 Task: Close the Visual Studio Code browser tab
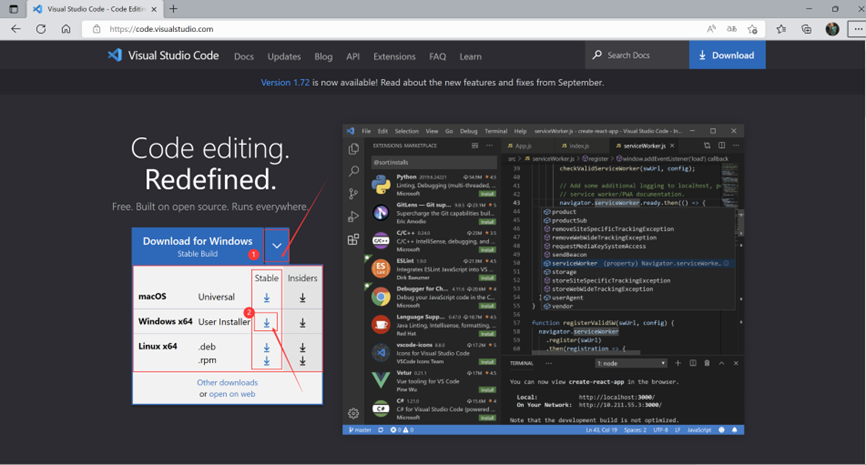pyautogui.click(x=154, y=9)
